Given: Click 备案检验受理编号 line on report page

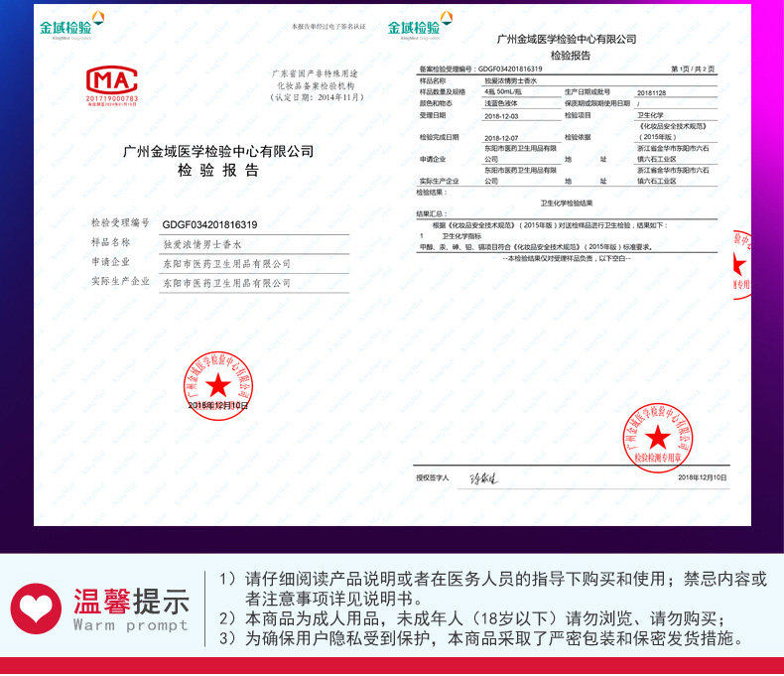Looking at the screenshot, I should pyautogui.click(x=480, y=69).
